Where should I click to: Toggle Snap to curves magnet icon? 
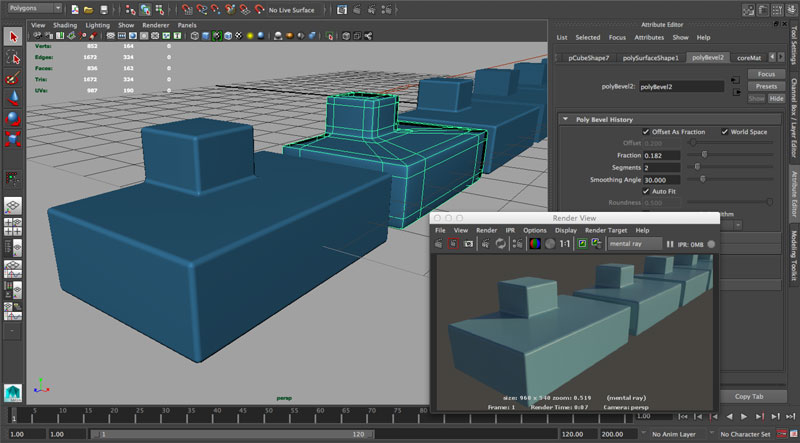pos(202,10)
